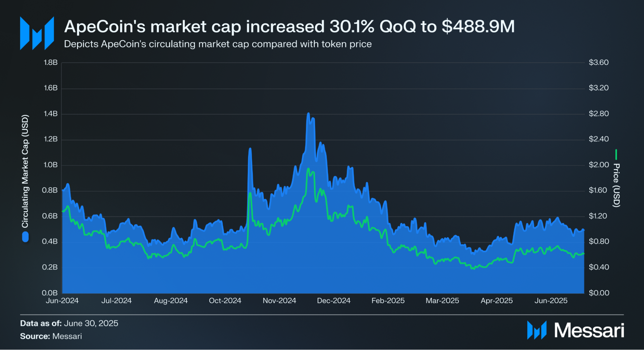Click the 'Data as of: June 30, 2025' text
The height and width of the screenshot is (350, 644).
click(69, 323)
